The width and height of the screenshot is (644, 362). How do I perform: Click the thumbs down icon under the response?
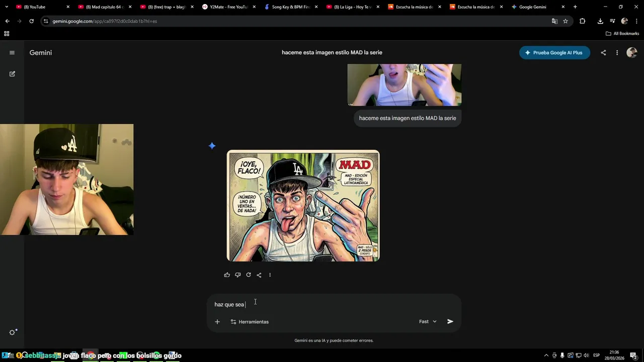[x=237, y=275]
